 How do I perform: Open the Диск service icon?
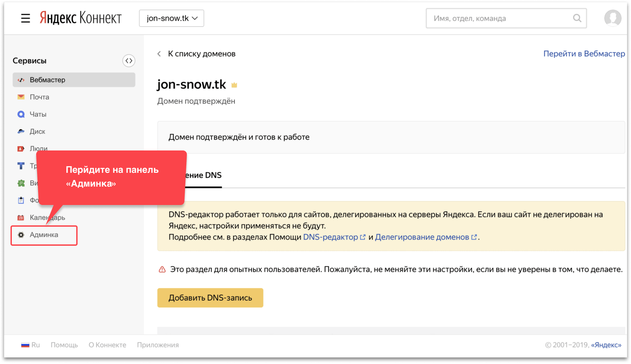21,131
